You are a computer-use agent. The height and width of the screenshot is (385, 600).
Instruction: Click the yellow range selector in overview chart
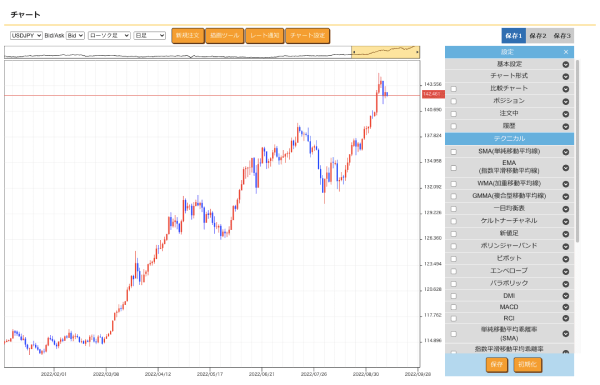(385, 52)
